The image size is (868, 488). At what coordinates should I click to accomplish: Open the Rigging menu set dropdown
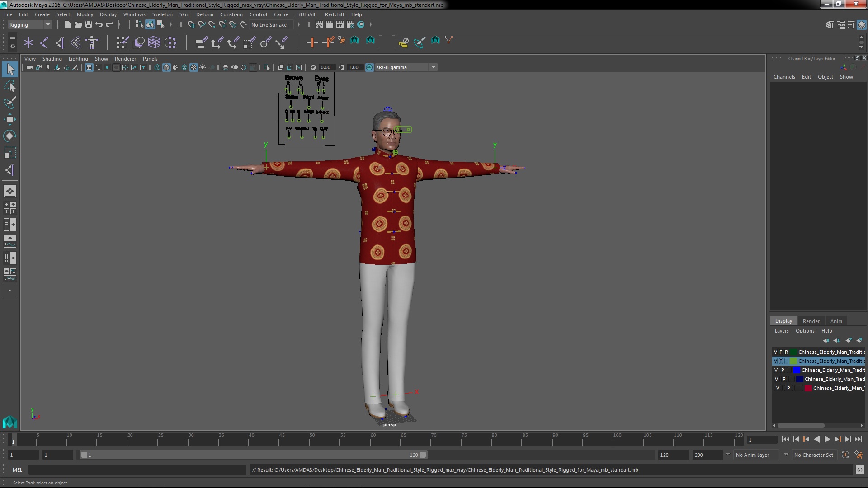coord(30,25)
